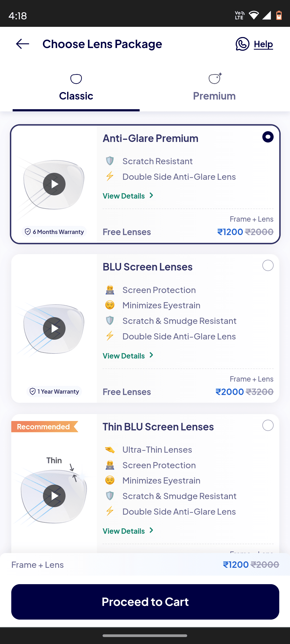290x644 pixels.
Task: Open the Help link
Action: click(x=263, y=44)
